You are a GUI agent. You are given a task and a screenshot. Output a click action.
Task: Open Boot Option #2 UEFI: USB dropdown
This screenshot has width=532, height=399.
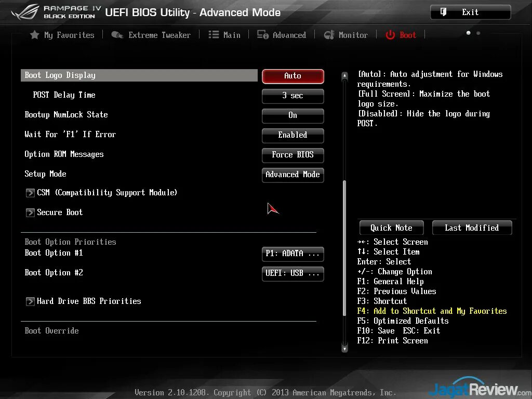(293, 273)
